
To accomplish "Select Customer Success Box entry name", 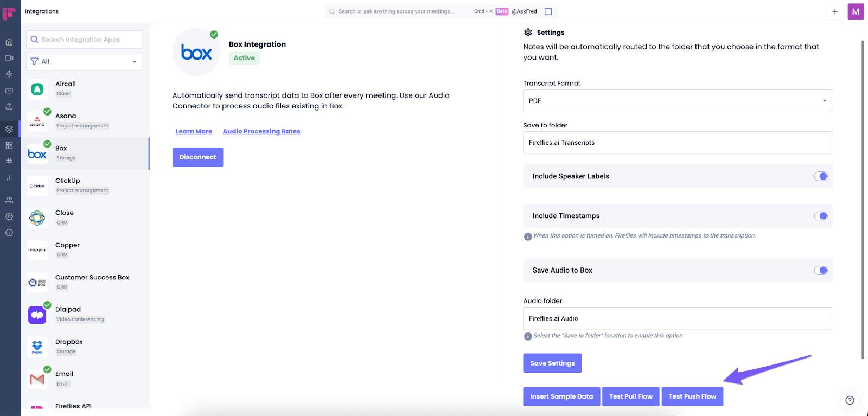I will tap(92, 277).
